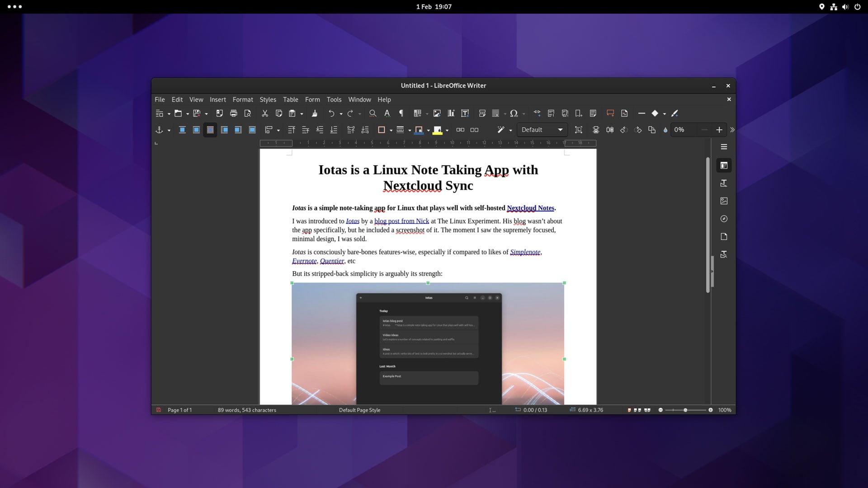Open the Format menu
This screenshot has height=488, width=868.
click(x=243, y=99)
